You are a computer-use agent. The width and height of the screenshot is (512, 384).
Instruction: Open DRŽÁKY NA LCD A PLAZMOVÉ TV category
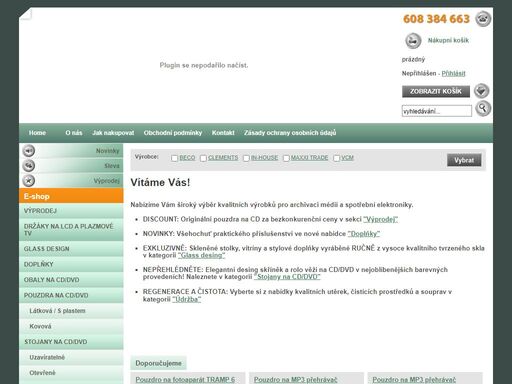coord(71,230)
